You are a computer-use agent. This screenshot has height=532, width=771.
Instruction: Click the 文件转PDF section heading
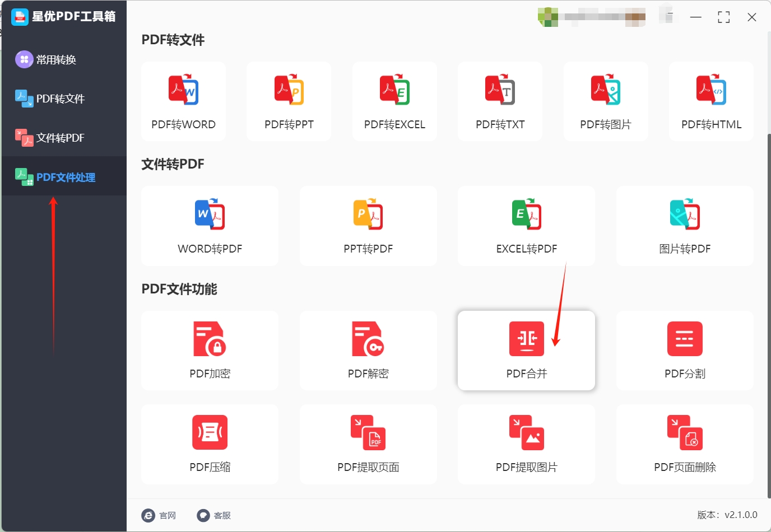pyautogui.click(x=173, y=164)
